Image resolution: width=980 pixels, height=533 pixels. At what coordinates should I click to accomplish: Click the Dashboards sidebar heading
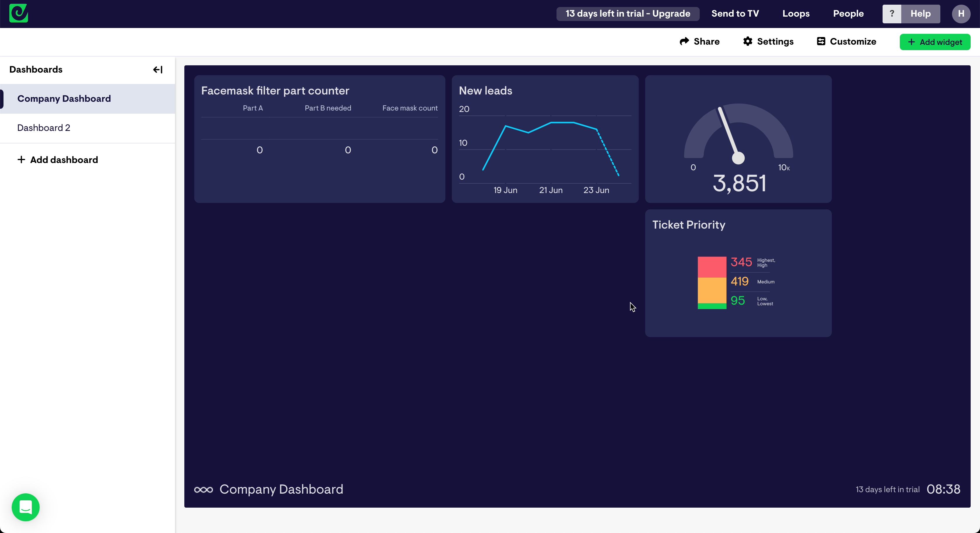pyautogui.click(x=36, y=70)
